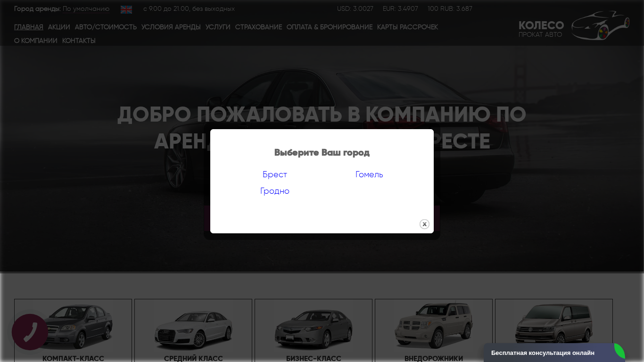
Task: Open the rental city selector 'По умолчанию'
Action: click(86, 8)
